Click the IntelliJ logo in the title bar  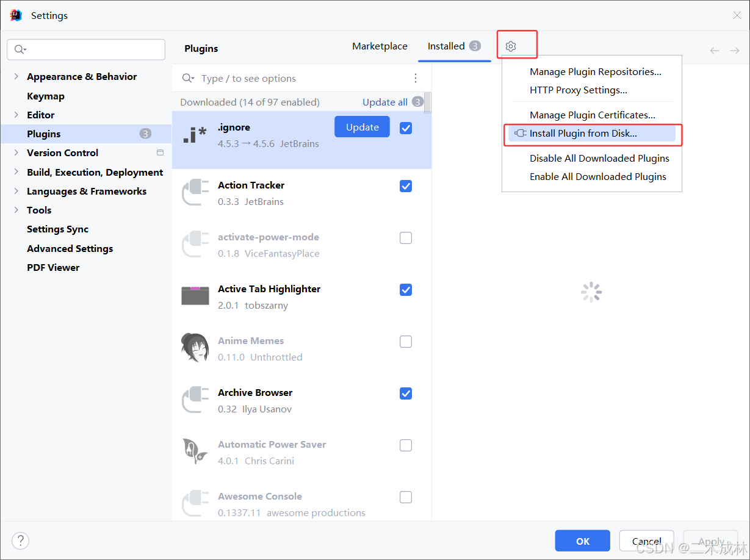click(x=16, y=15)
